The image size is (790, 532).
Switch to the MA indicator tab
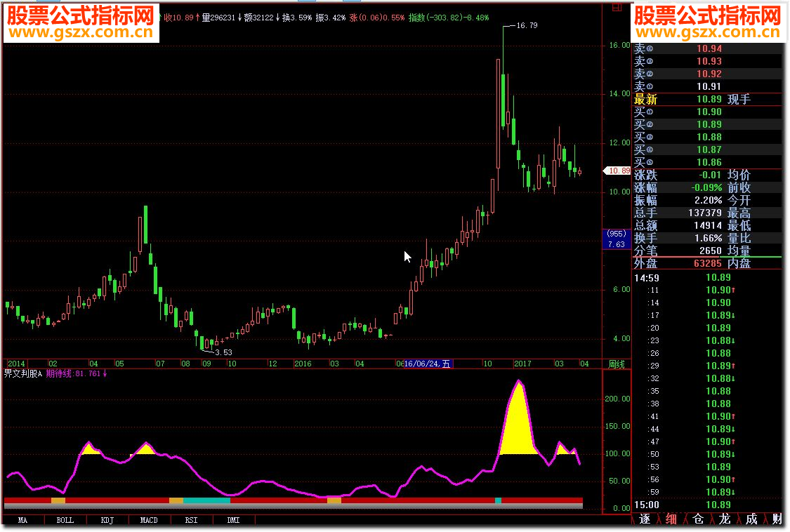[x=22, y=520]
